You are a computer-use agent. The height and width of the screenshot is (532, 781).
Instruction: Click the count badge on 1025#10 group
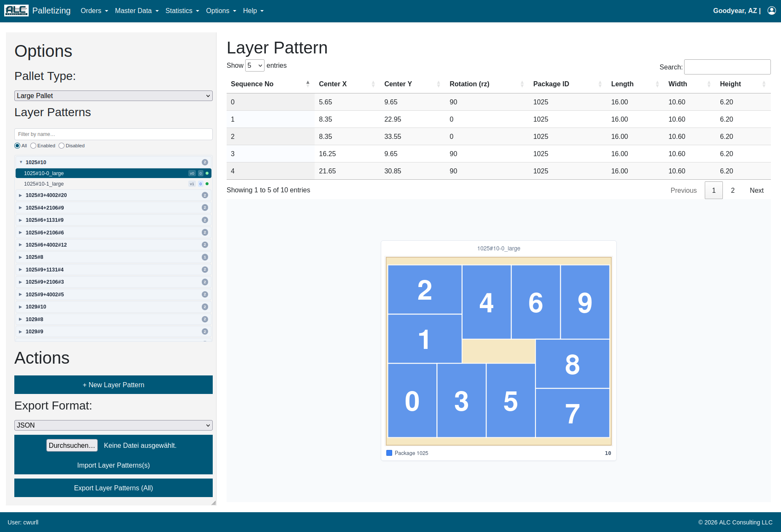205,162
